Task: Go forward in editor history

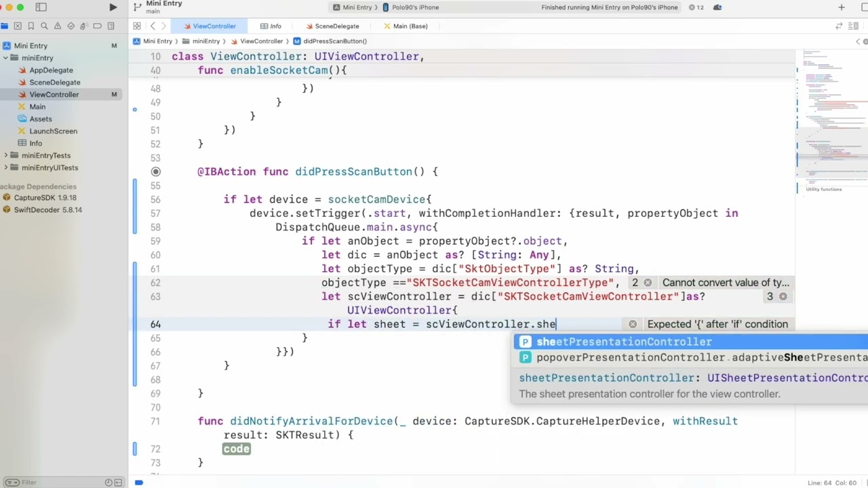Action: click(163, 26)
